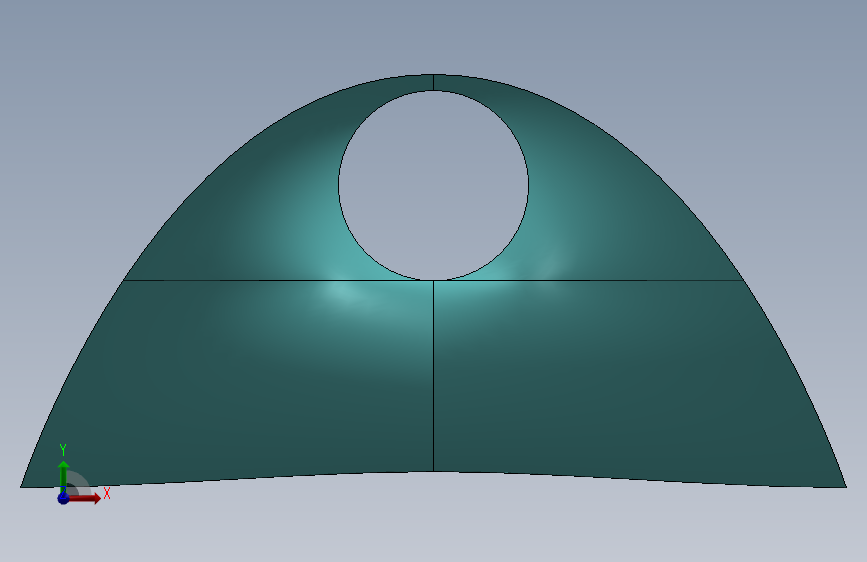The height and width of the screenshot is (562, 867).
Task: Click the green Y axis arrow of the triad
Action: pos(63,477)
